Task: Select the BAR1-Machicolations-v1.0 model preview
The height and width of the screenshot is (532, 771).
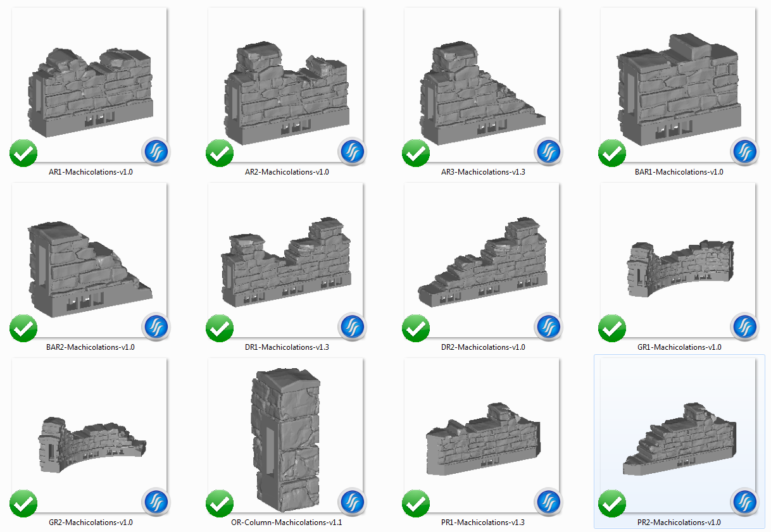Action: (677, 85)
